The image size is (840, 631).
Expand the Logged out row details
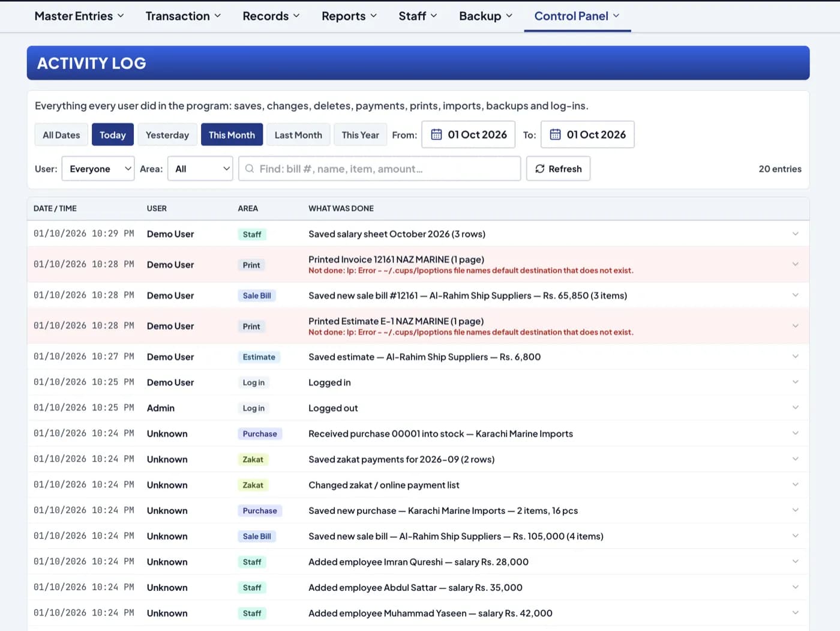[796, 408]
